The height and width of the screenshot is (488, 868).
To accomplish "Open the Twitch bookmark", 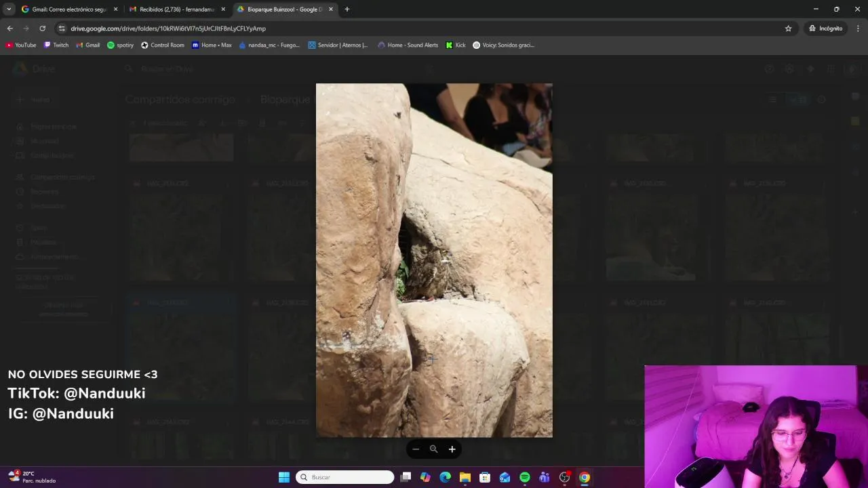I will pos(56,45).
